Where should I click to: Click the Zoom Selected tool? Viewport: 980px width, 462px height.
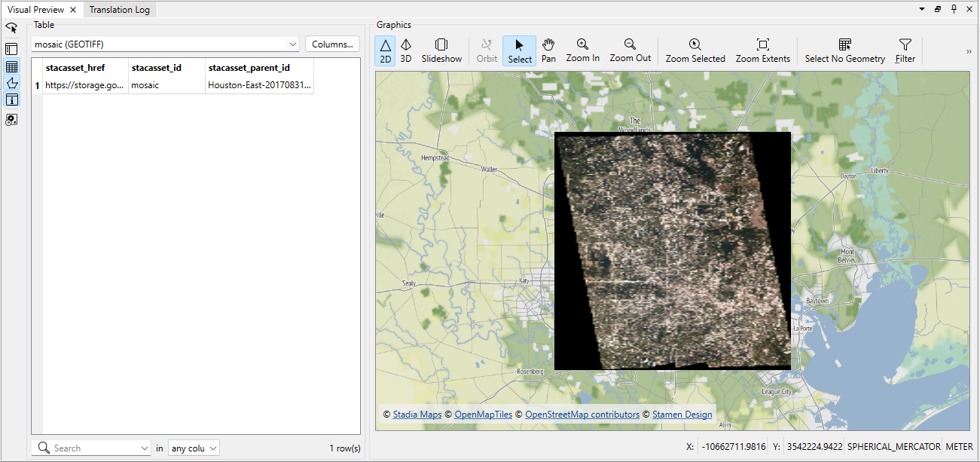695,50
